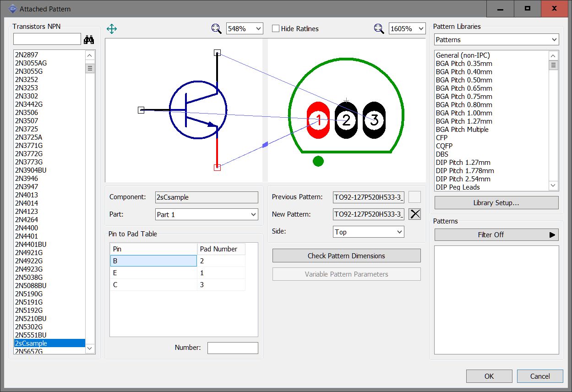Open the 548% zoom dropdown
This screenshot has height=392, width=572.
tap(245, 28)
